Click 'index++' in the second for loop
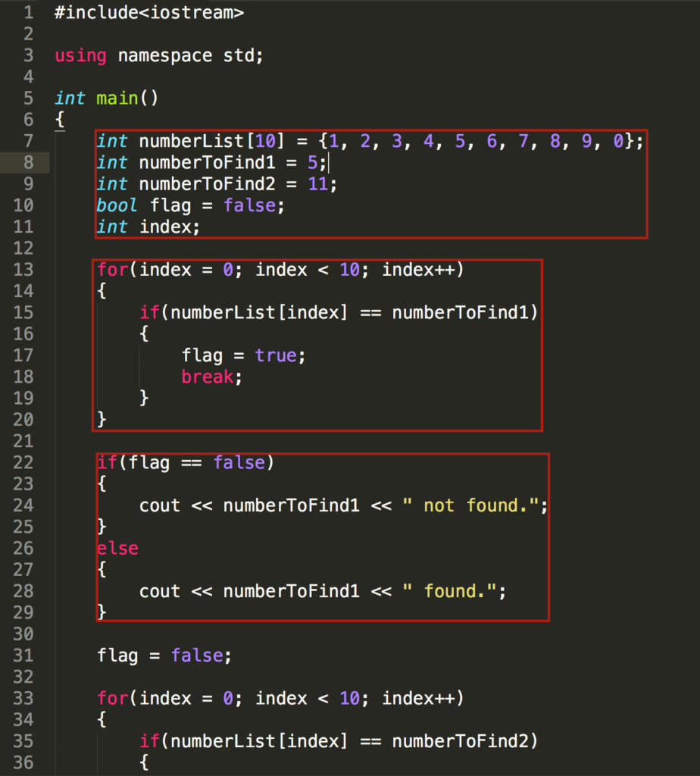 click(418, 698)
